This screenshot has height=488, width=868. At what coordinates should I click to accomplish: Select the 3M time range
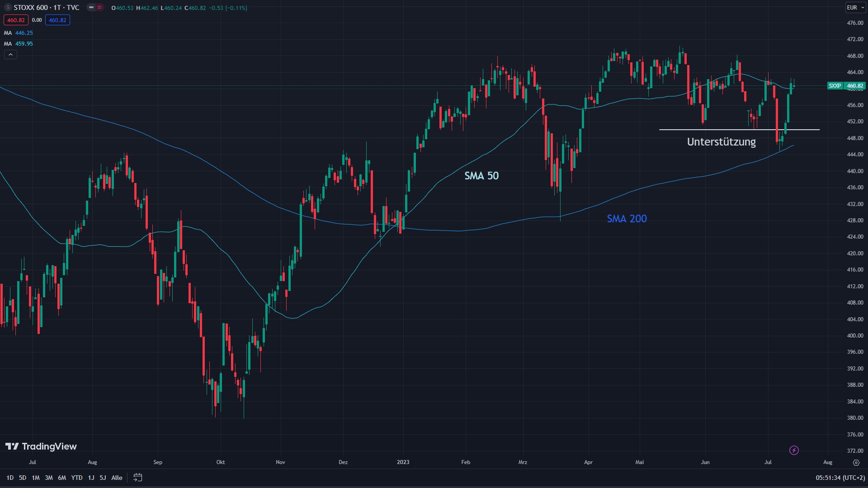click(x=49, y=478)
